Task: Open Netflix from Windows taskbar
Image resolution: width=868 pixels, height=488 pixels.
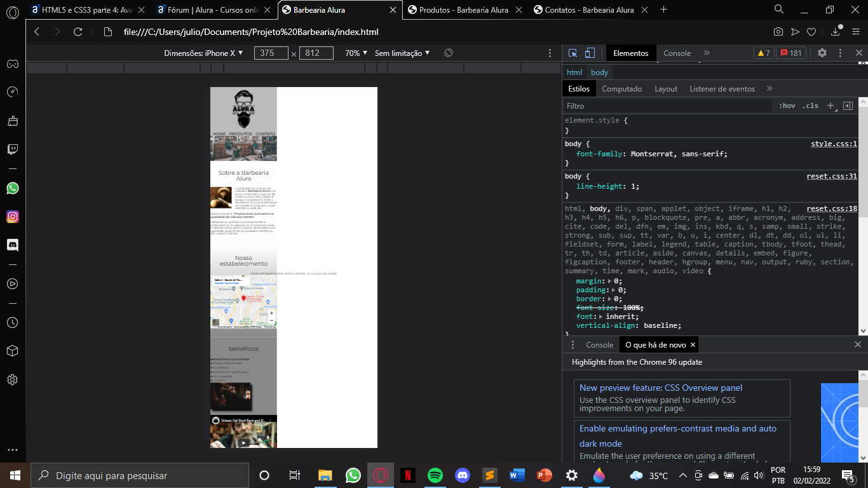Action: pos(408,475)
